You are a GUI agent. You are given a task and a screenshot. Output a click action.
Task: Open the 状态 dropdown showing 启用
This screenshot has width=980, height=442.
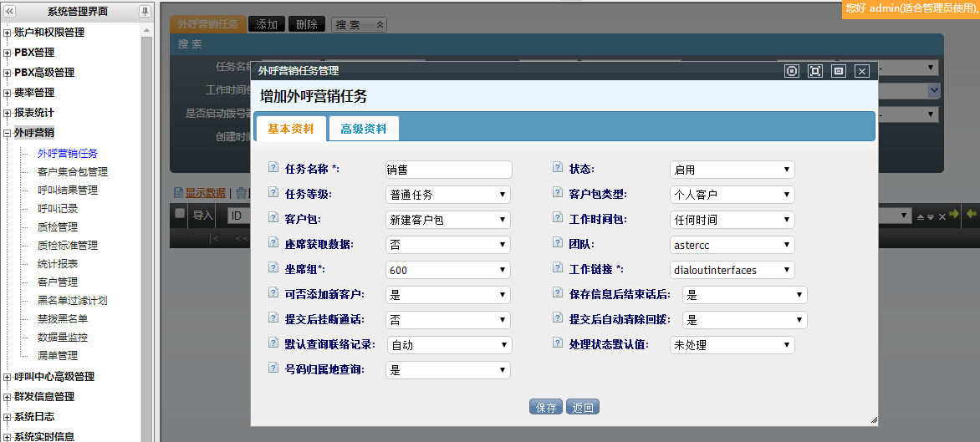point(732,170)
